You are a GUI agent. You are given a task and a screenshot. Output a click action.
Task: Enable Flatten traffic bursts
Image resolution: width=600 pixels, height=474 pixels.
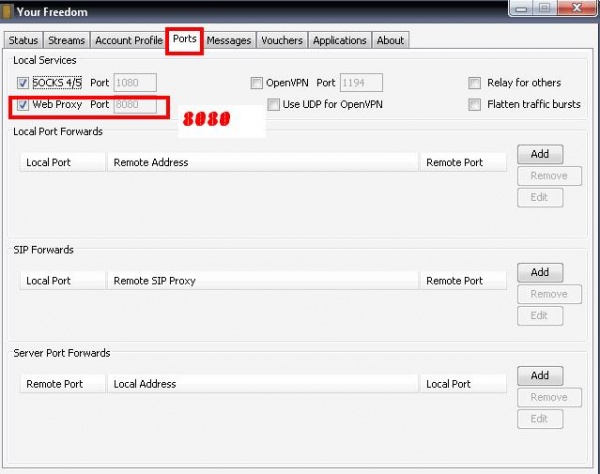click(x=474, y=104)
